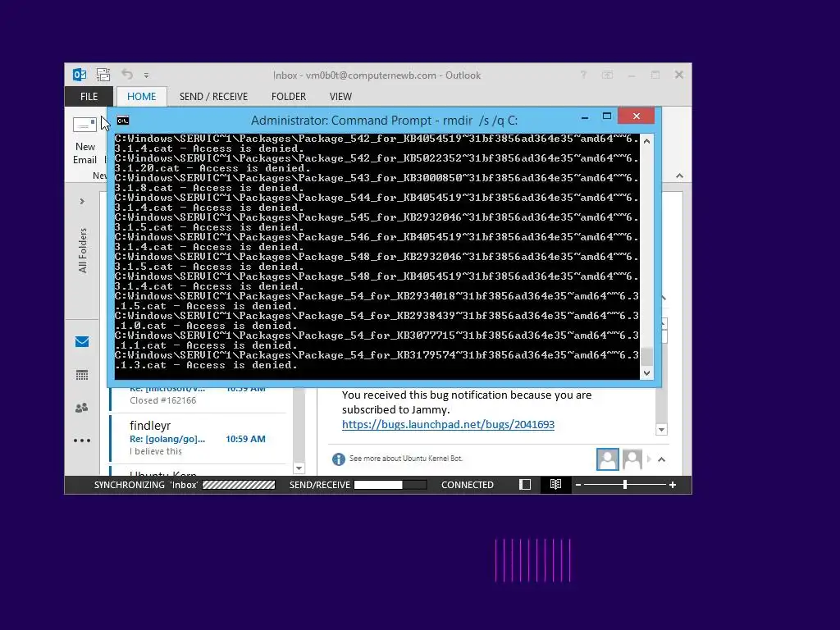This screenshot has width=840, height=630.
Task: Click Send/Receive All Folders quick access icon
Action: pos(103,75)
